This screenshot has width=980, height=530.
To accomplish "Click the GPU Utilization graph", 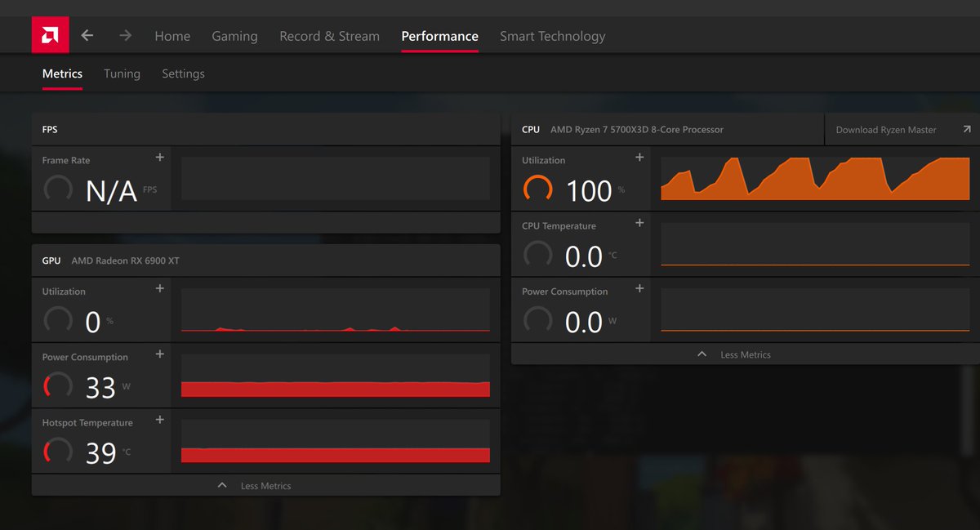I will click(335, 310).
